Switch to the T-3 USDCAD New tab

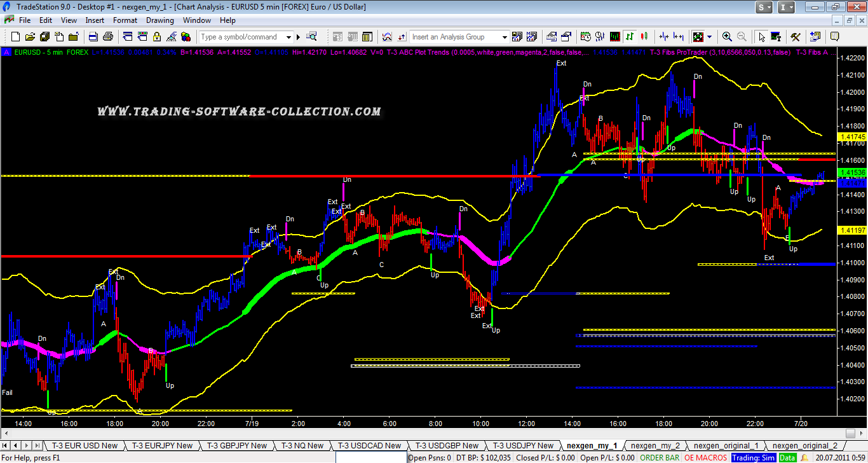[369, 446]
